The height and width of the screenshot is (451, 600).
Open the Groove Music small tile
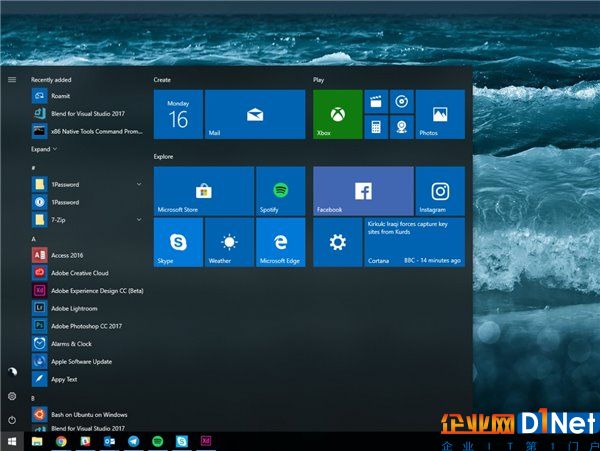(401, 102)
